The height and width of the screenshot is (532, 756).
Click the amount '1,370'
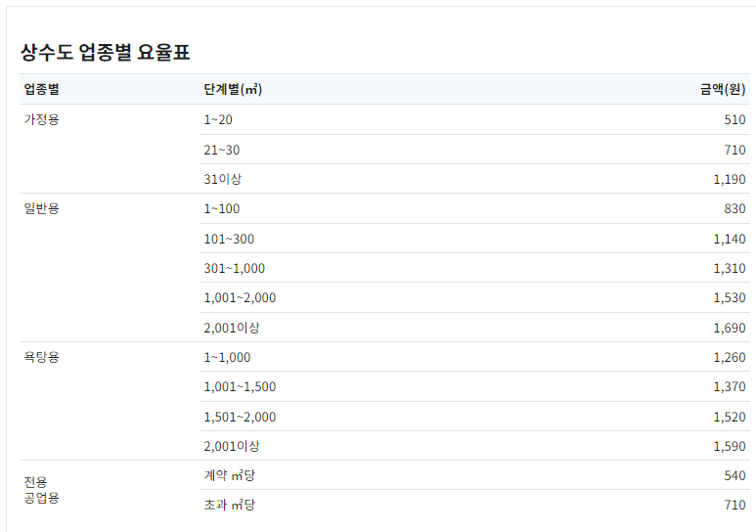(x=730, y=387)
